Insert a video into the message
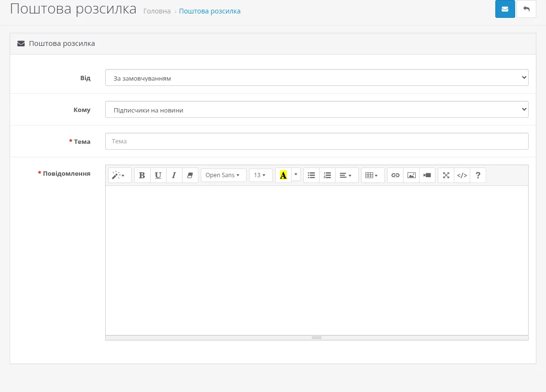Image resolution: width=546 pixels, height=392 pixels. [x=427, y=175]
